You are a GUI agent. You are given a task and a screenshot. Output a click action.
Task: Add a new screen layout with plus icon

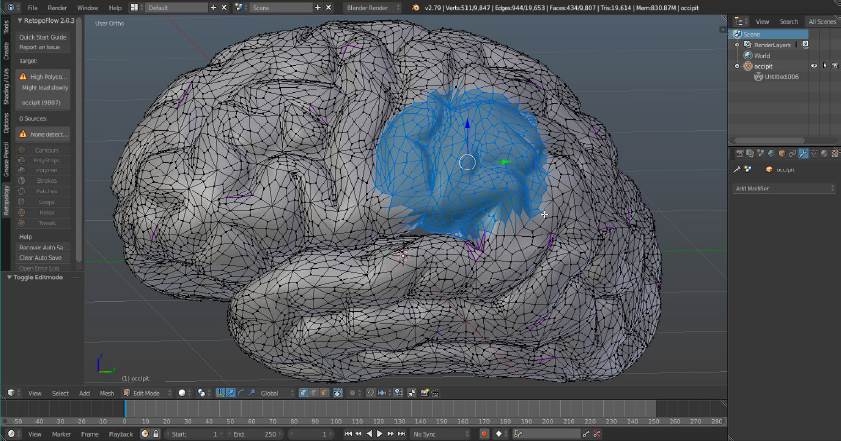[212, 7]
